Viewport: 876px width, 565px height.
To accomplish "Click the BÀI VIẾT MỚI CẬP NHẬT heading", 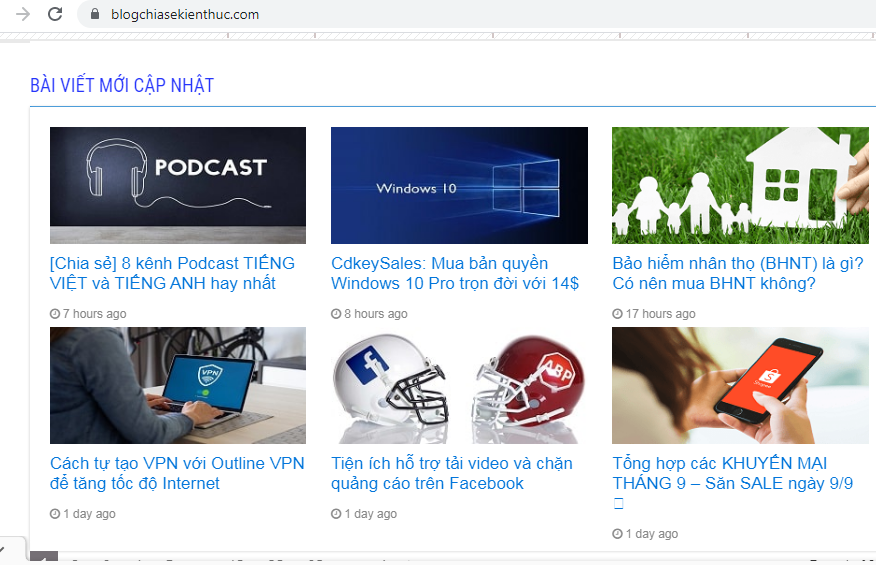I will click(122, 86).
